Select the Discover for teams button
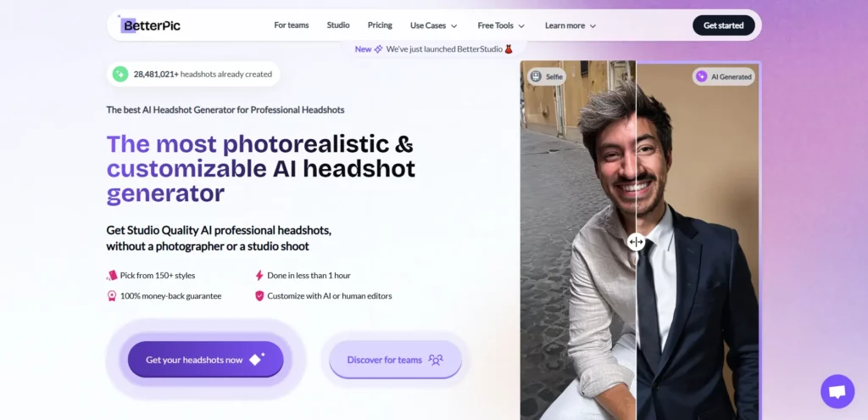The height and width of the screenshot is (420, 868). [x=395, y=360]
